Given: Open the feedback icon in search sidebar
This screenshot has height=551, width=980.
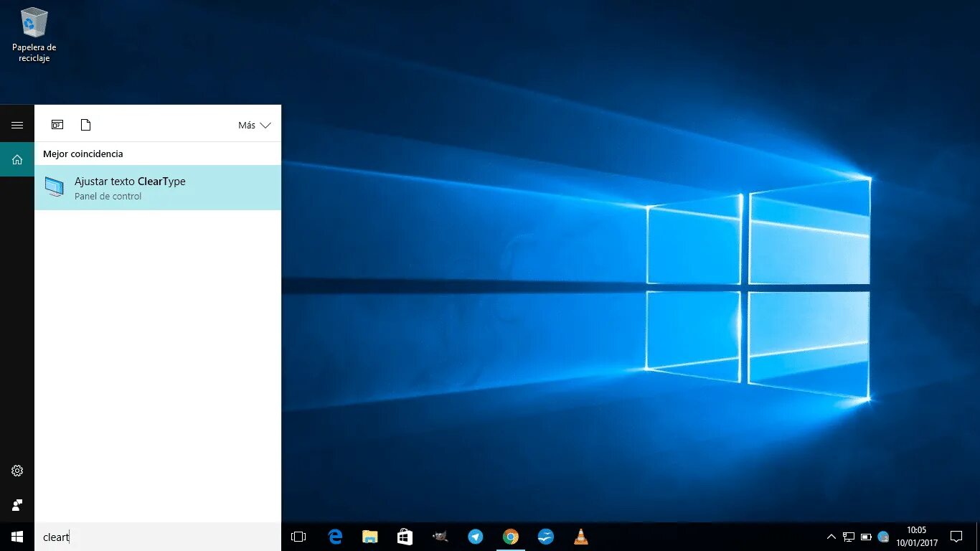Looking at the screenshot, I should [x=17, y=505].
